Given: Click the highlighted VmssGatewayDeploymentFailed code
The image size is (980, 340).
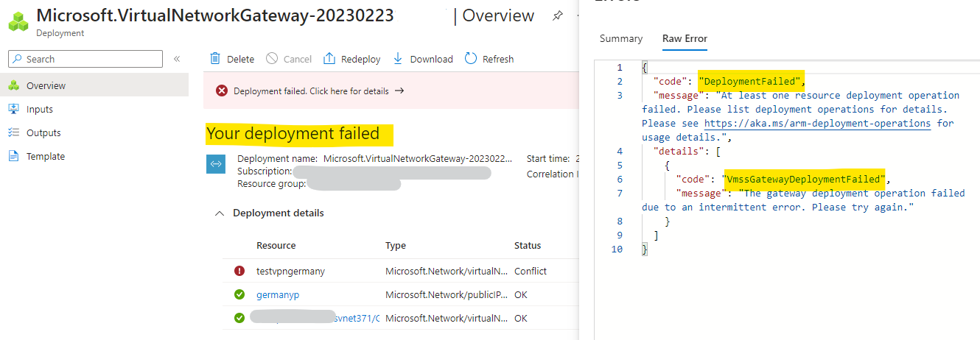Looking at the screenshot, I should click(805, 179).
